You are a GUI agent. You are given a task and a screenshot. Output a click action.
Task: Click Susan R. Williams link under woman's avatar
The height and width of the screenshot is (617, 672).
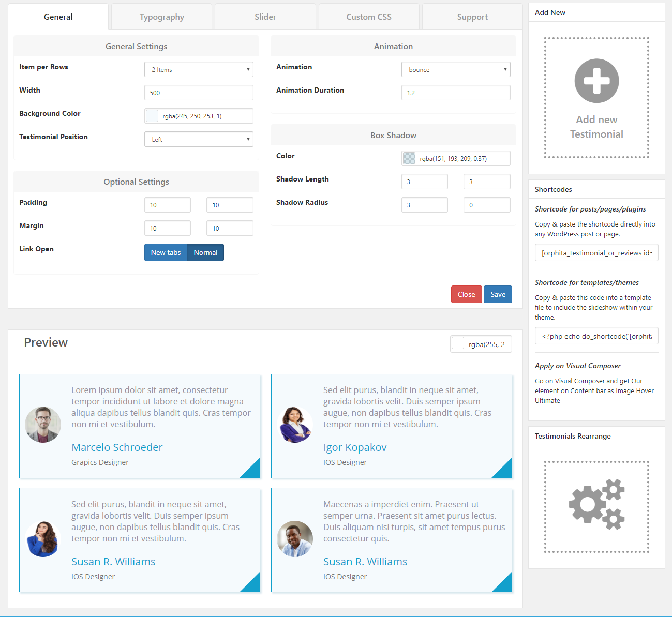click(113, 562)
